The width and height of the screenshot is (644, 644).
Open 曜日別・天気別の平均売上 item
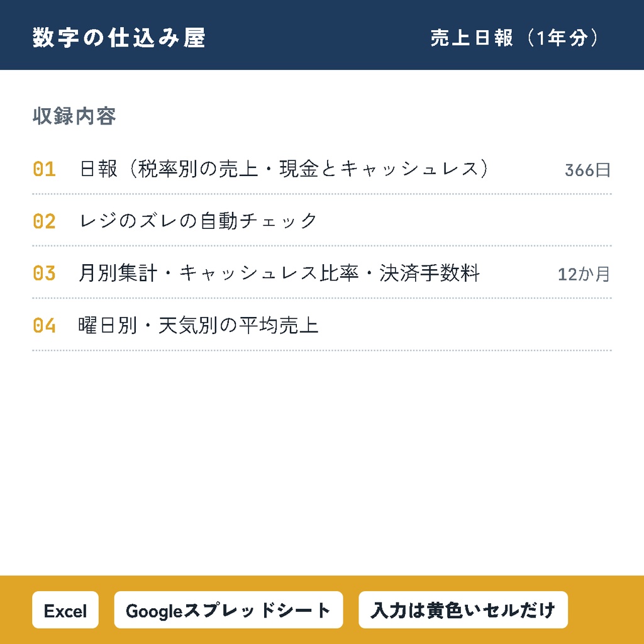click(322, 325)
